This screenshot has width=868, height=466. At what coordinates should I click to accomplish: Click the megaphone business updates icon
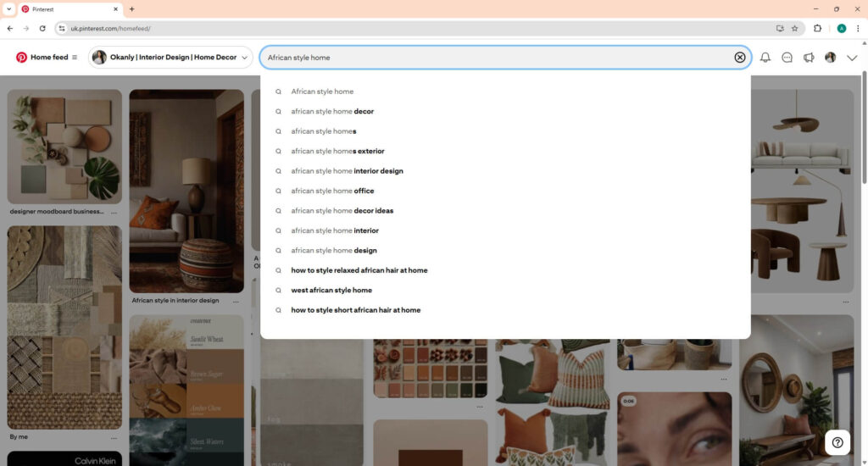click(x=809, y=58)
